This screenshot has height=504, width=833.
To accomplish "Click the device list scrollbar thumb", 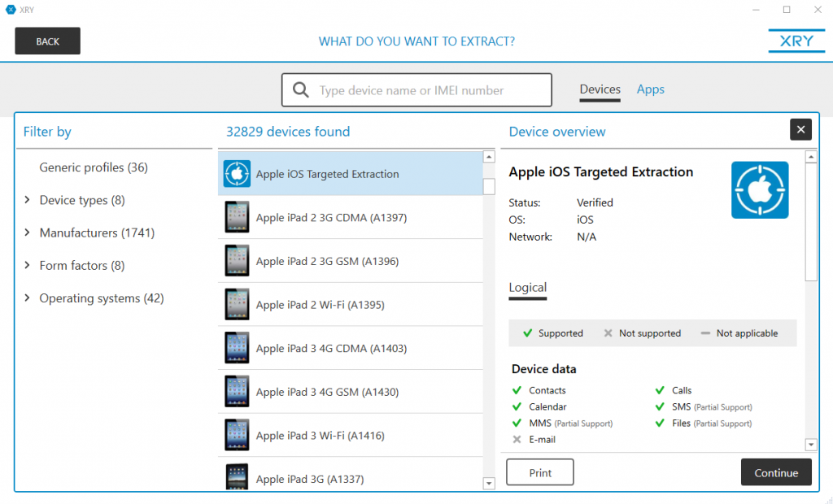I will click(x=489, y=186).
